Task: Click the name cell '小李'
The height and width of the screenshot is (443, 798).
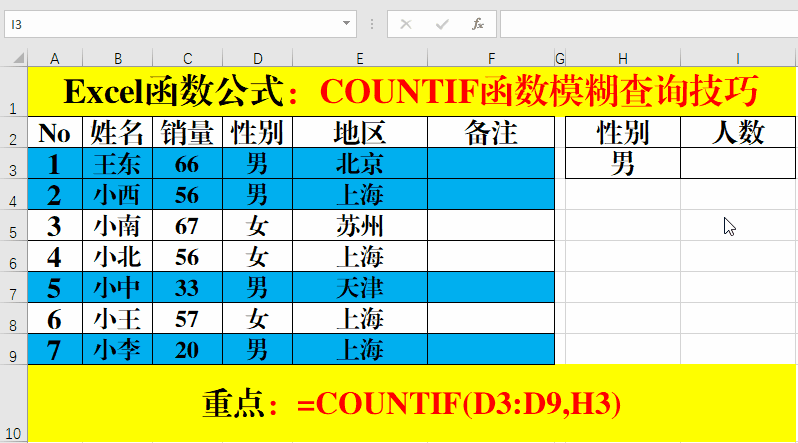Action: pos(118,350)
